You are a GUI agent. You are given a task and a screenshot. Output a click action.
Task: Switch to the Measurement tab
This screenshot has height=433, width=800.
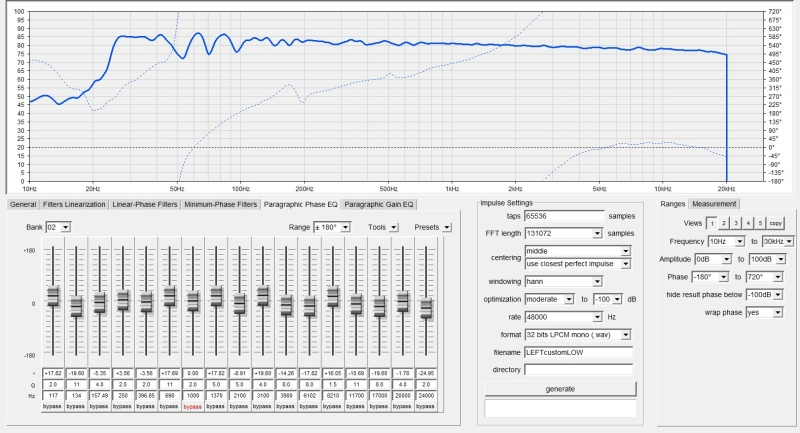point(715,204)
